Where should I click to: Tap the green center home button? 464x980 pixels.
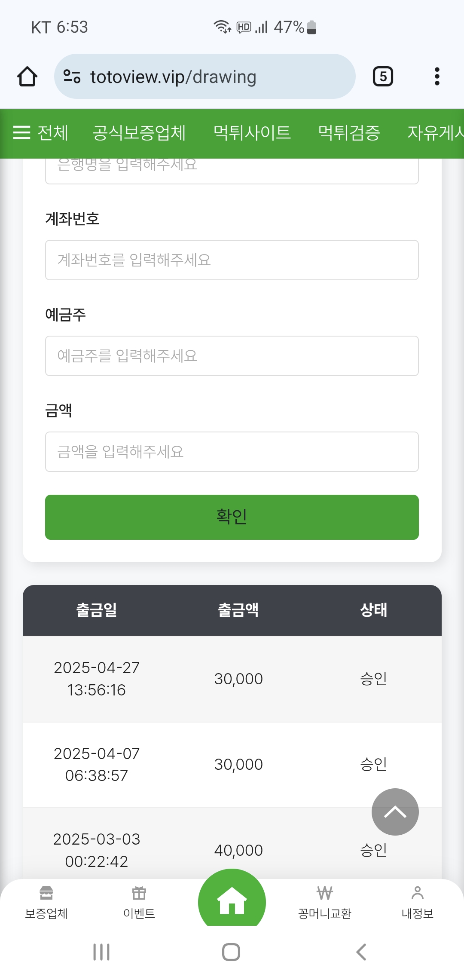click(232, 900)
